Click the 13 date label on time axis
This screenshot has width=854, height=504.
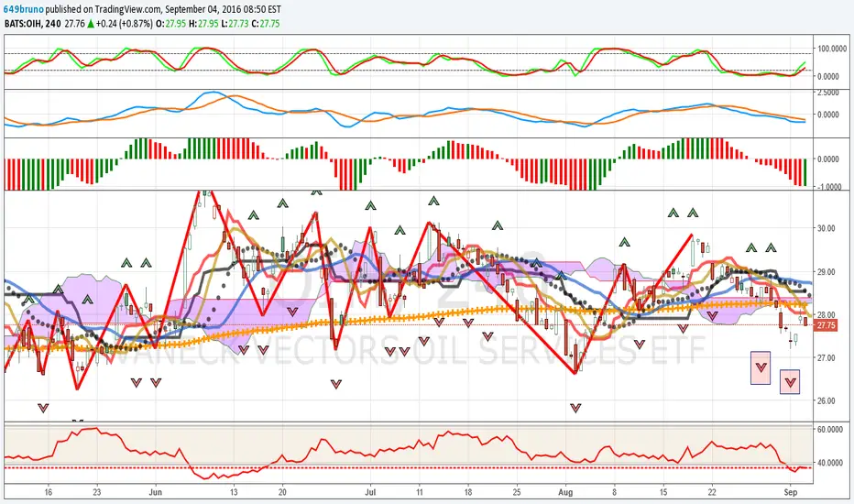234,492
